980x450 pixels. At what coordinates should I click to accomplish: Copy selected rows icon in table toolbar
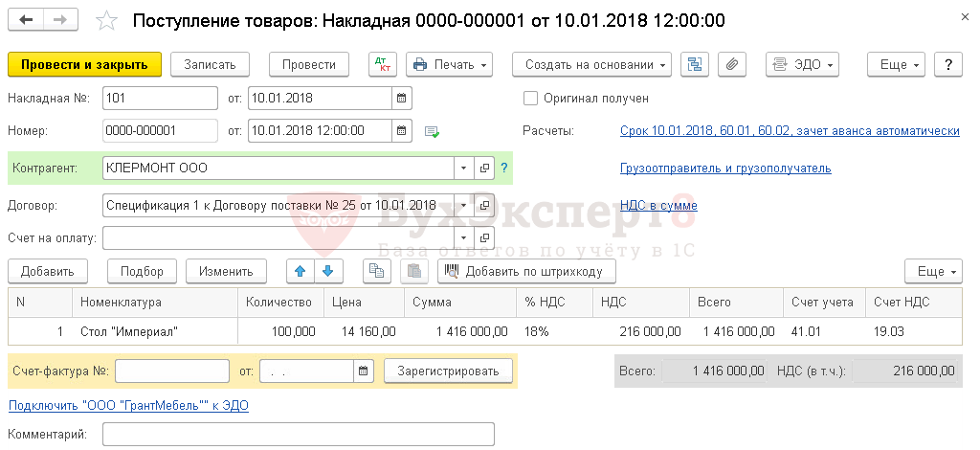pyautogui.click(x=378, y=271)
